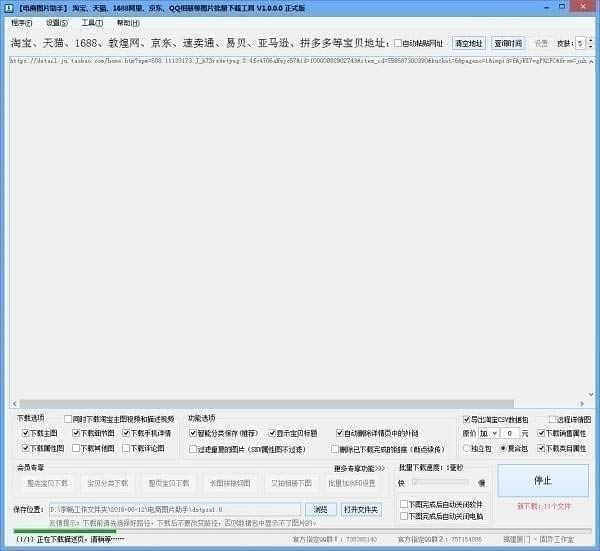600x551 pixels.
Task: Enable 下图完成后自动关闭软件 checkbox
Action: coord(403,504)
